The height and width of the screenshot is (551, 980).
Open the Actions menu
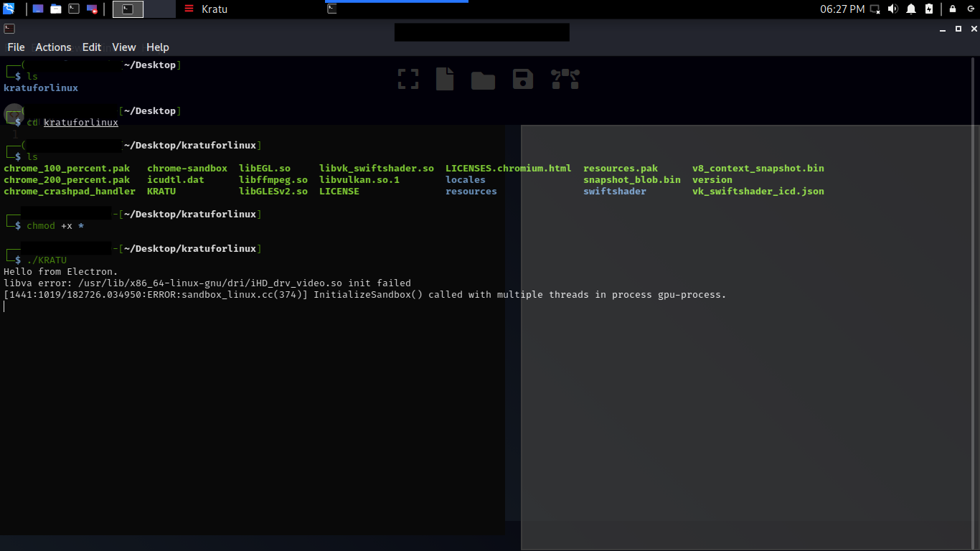(53, 47)
